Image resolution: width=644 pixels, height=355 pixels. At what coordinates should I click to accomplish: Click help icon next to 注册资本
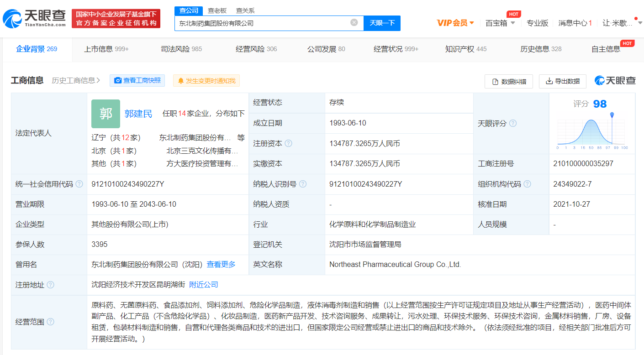[288, 143]
